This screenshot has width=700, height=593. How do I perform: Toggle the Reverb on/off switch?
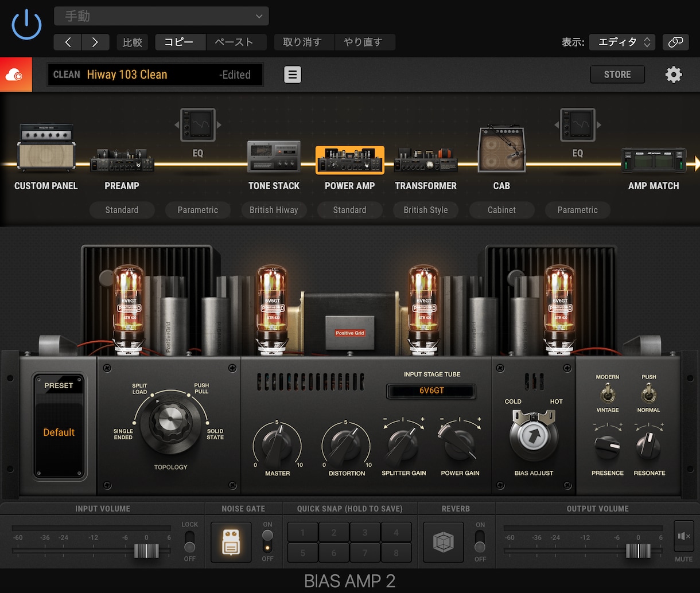(x=480, y=541)
